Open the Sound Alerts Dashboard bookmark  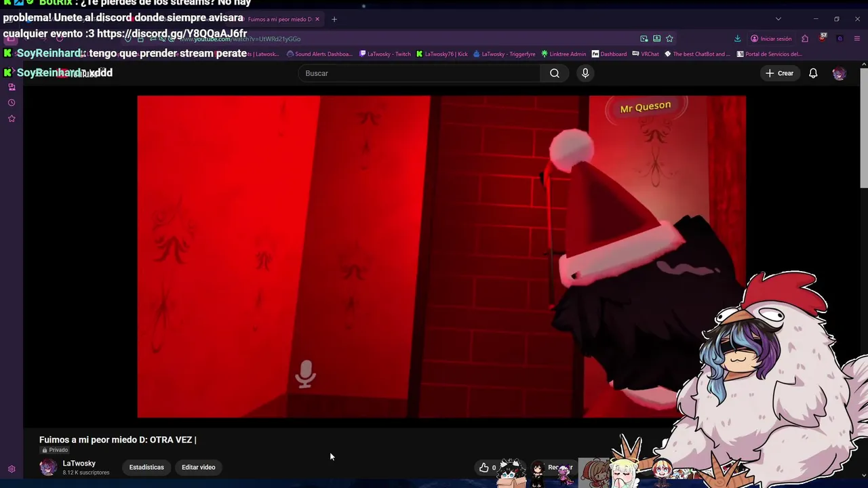point(320,54)
